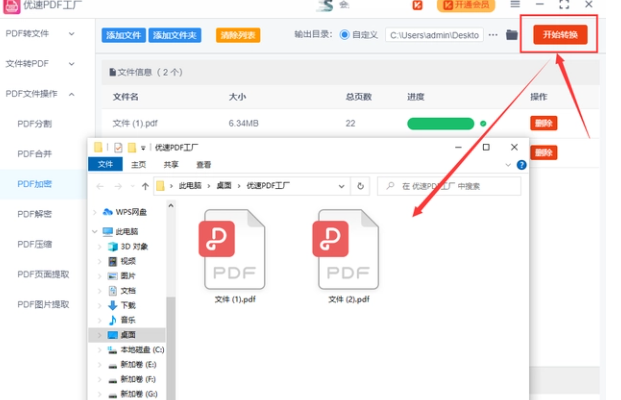Open PDF解密 function
This screenshot has height=400, width=621.
tap(34, 214)
